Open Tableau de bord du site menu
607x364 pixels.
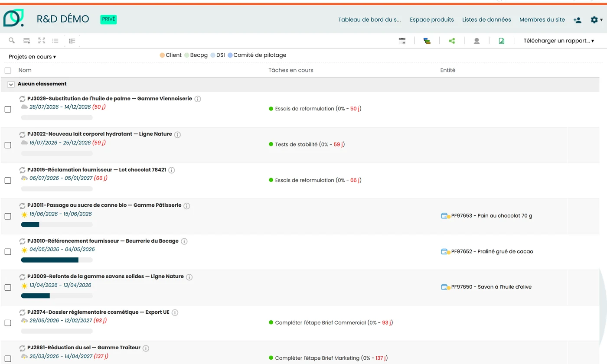369,19
